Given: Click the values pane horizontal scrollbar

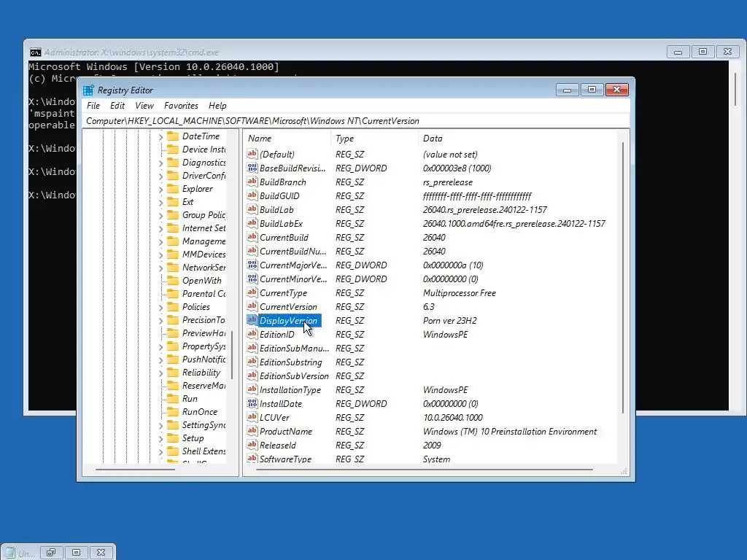Looking at the screenshot, I should pos(424,470).
